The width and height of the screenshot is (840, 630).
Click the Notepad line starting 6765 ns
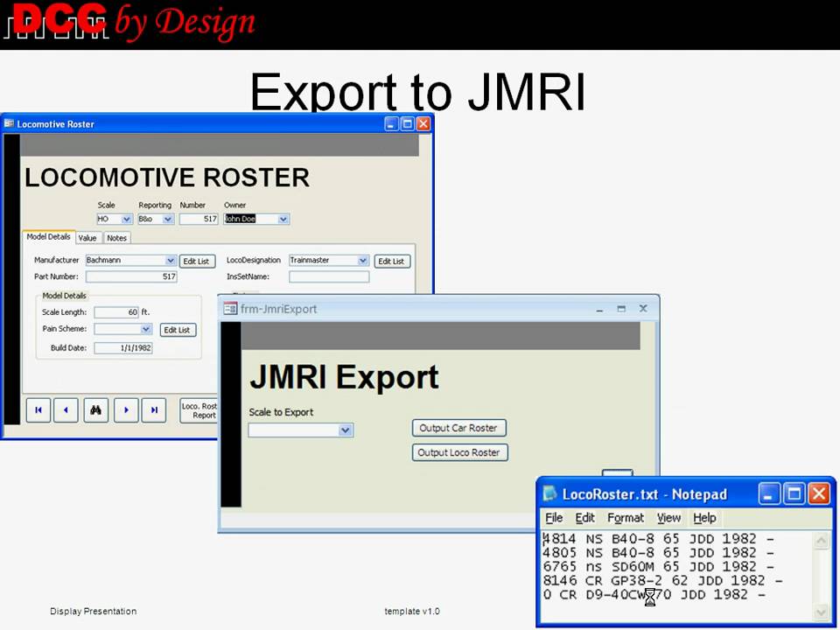[x=658, y=566]
